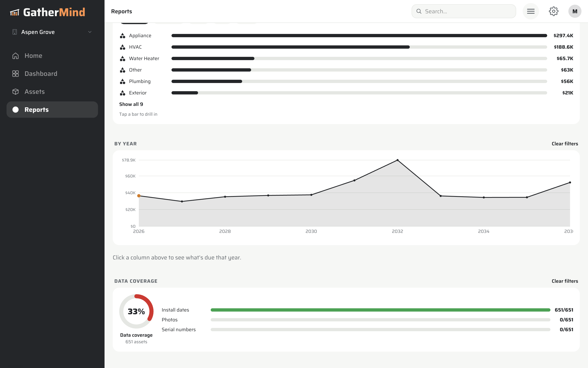Click the building icon beside Aspen Grove
Viewport: 588px width, 368px height.
14,32
